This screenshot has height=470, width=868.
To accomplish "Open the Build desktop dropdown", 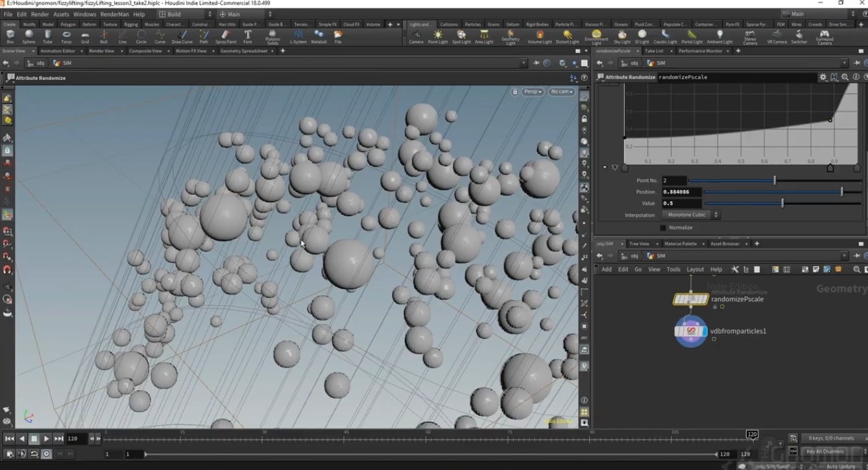I will (186, 14).
